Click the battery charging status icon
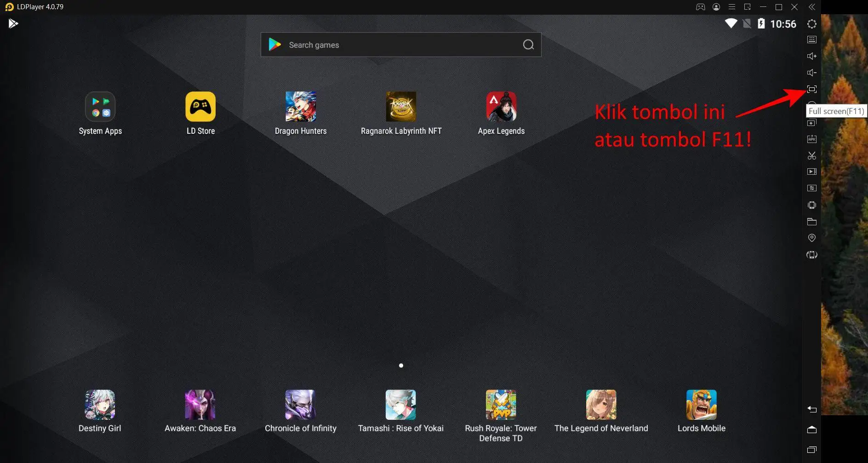This screenshot has width=868, height=463. coord(761,23)
